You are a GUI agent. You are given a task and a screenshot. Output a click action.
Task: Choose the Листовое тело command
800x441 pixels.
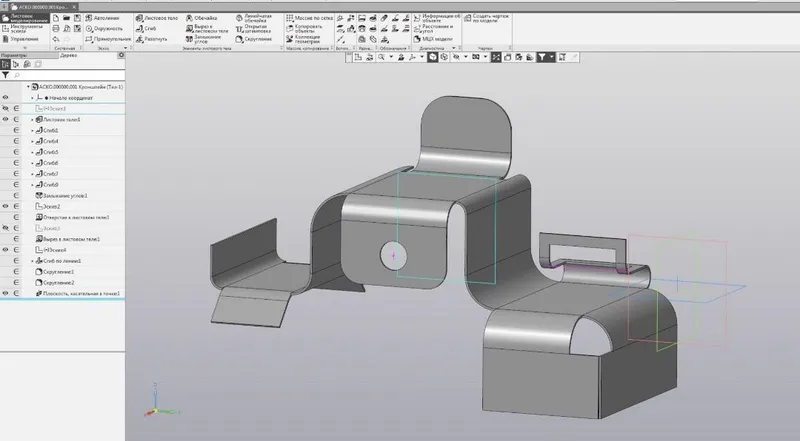pyautogui.click(x=157, y=18)
